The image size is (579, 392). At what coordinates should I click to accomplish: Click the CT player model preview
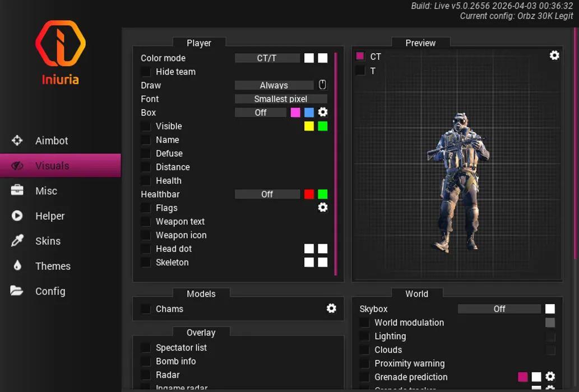(x=458, y=182)
